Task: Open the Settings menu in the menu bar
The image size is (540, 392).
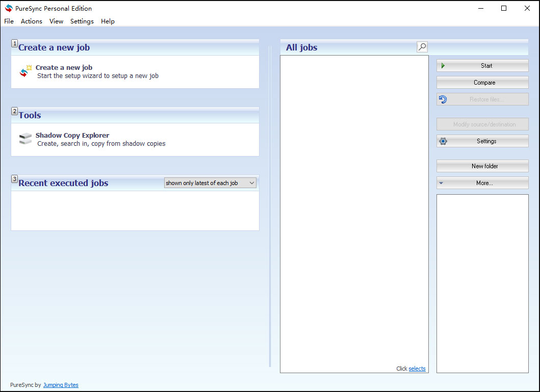Action: coord(82,21)
